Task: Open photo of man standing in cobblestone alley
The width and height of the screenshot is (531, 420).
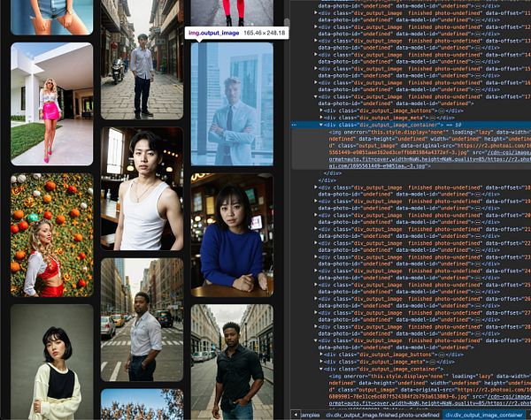Action: [x=142, y=59]
